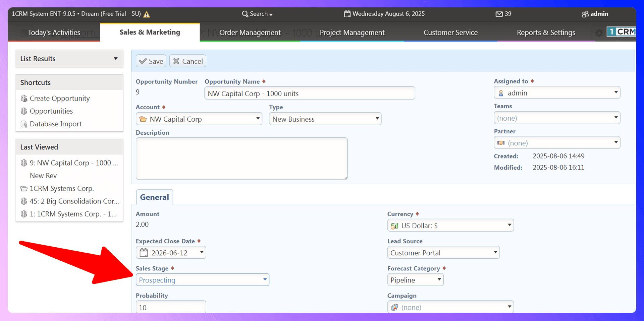The height and width of the screenshot is (321, 644).
Task: Click the calendar icon next to Wednesday August 6
Action: click(347, 14)
